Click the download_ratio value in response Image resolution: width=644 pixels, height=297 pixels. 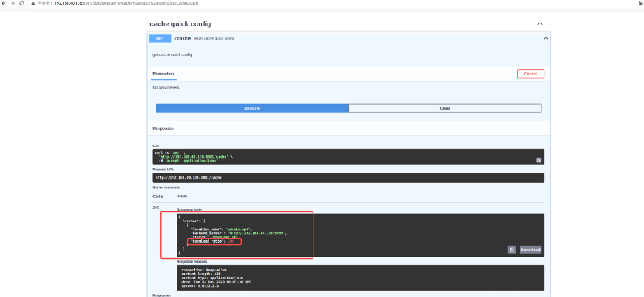coord(231,241)
